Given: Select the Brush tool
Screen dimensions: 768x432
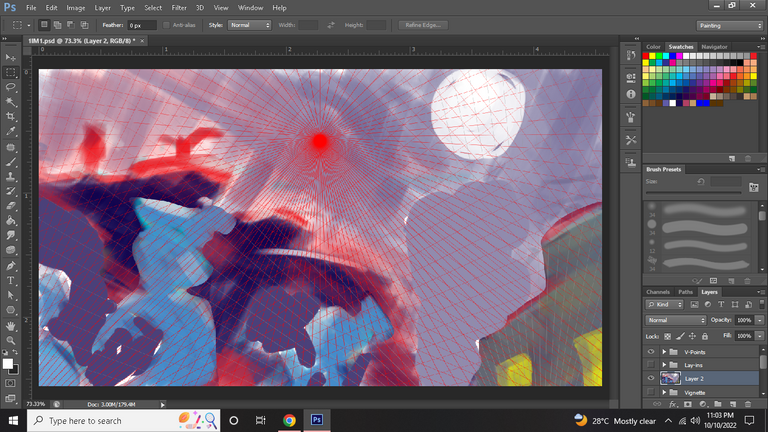Looking at the screenshot, I should [10, 162].
